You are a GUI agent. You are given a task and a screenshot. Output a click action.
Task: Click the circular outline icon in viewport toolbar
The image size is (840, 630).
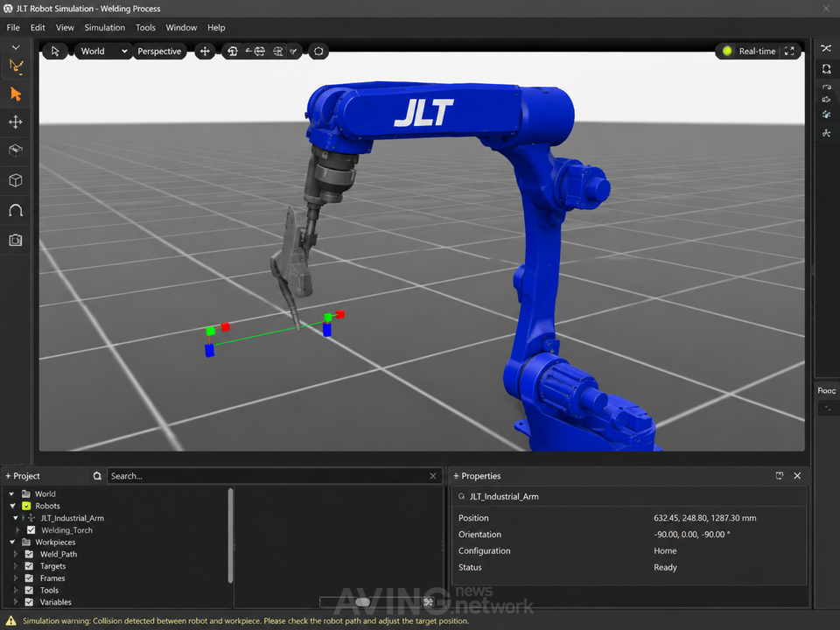click(318, 52)
